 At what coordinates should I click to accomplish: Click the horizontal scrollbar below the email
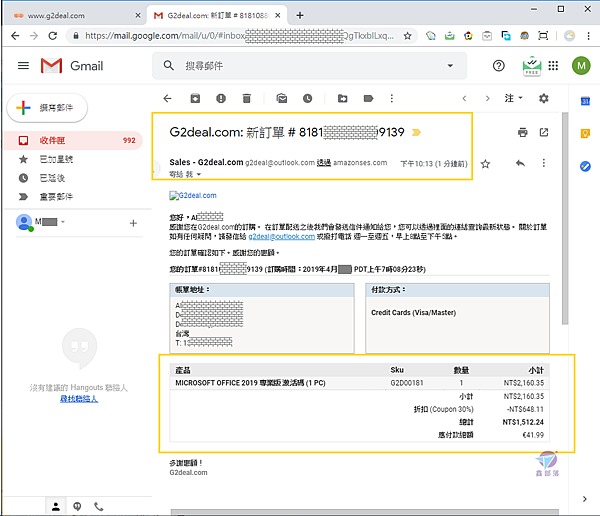[364, 512]
